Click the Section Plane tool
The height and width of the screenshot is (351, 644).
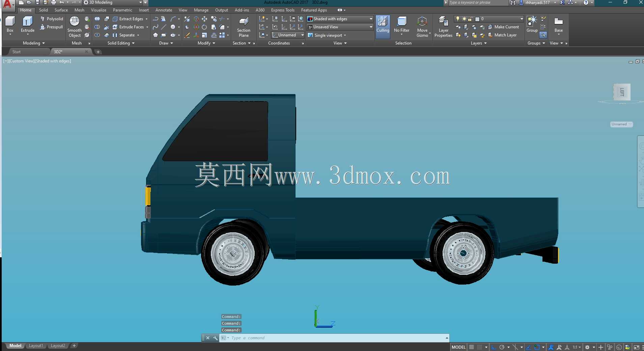pyautogui.click(x=244, y=27)
